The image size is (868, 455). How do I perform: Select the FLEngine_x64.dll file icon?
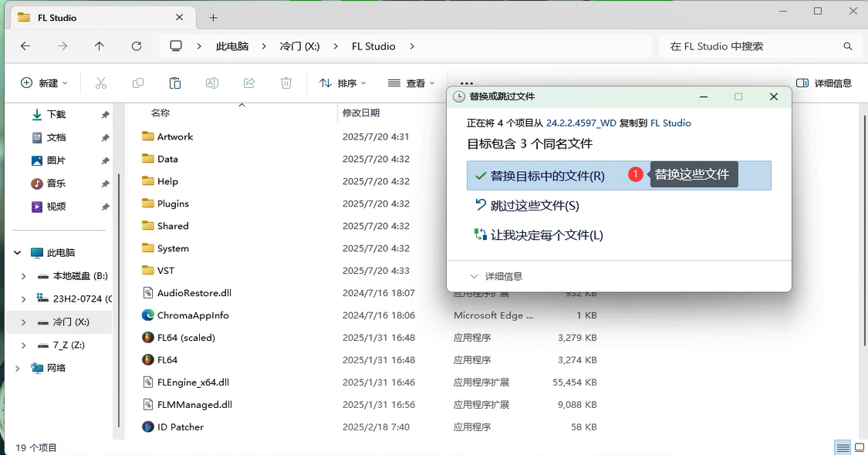(148, 382)
